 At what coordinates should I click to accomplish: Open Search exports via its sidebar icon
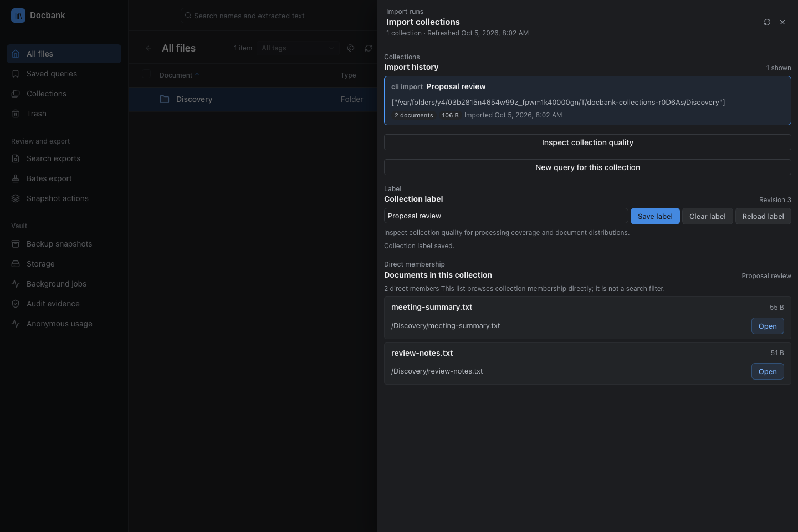click(16, 158)
